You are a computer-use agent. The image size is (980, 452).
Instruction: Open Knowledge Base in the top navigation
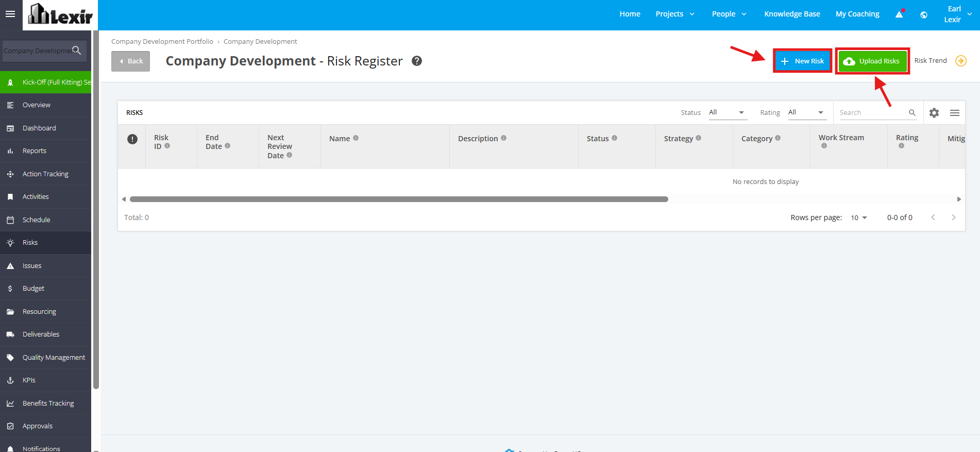pos(792,14)
